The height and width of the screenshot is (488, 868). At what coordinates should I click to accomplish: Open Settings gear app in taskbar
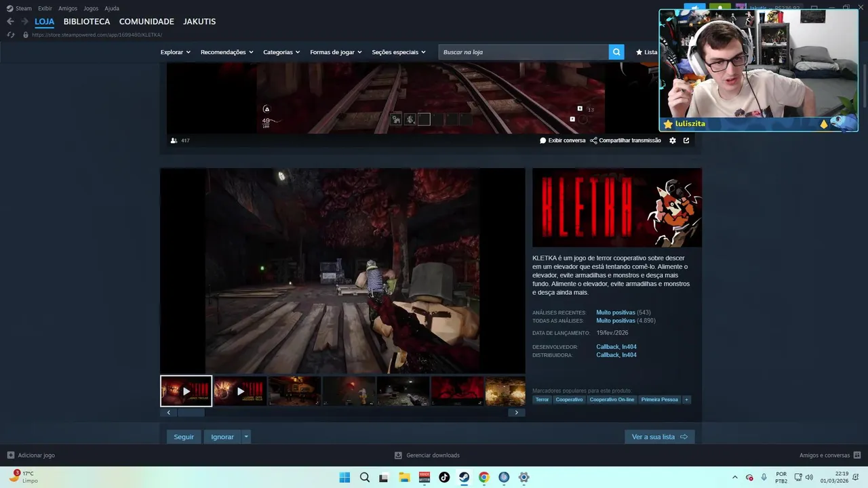click(x=524, y=477)
